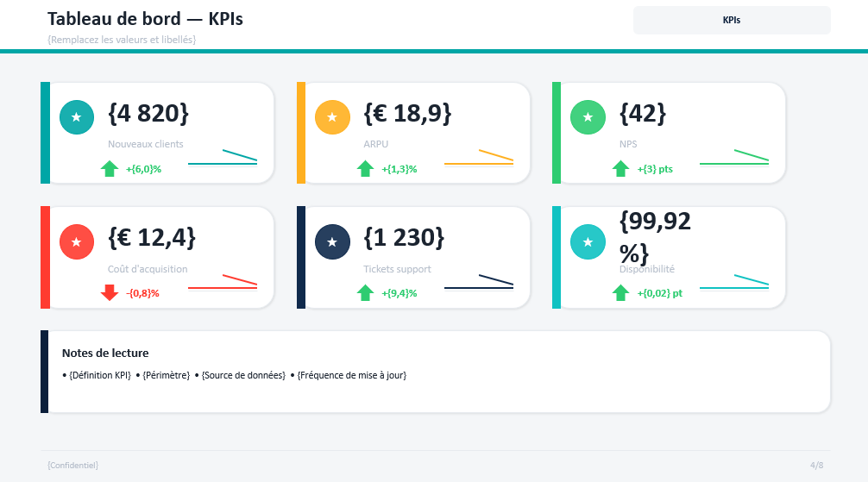Click the green star icon on NPS card
The height and width of the screenshot is (482, 868).
[588, 117]
